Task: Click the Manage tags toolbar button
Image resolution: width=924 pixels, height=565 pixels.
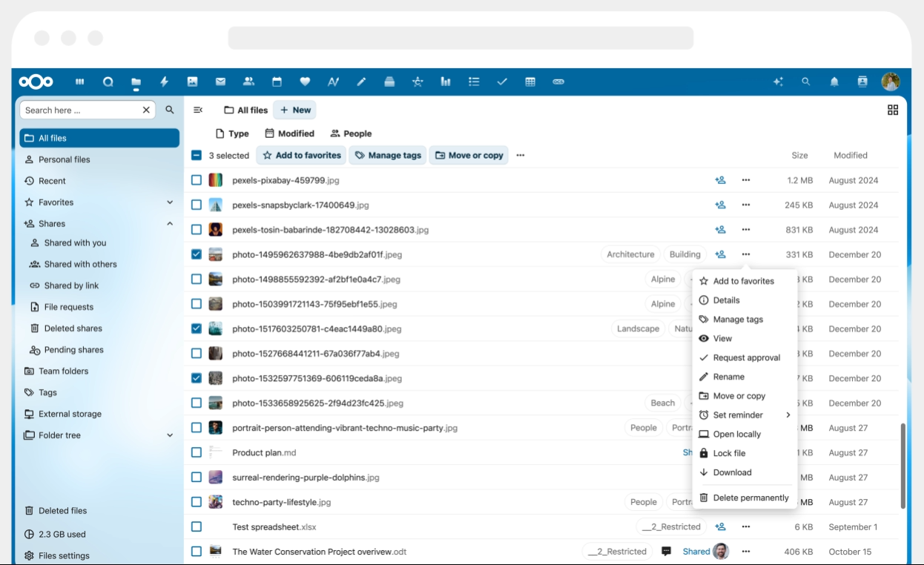Action: [388, 156]
